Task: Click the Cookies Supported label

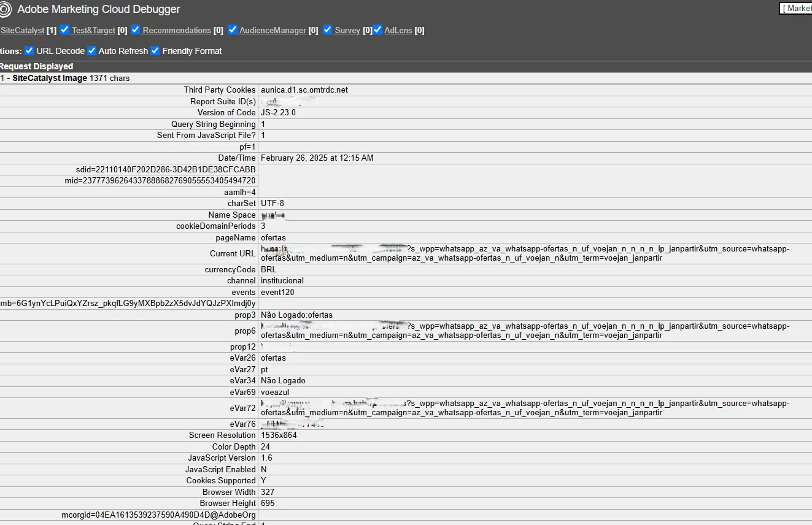Action: [x=221, y=480]
